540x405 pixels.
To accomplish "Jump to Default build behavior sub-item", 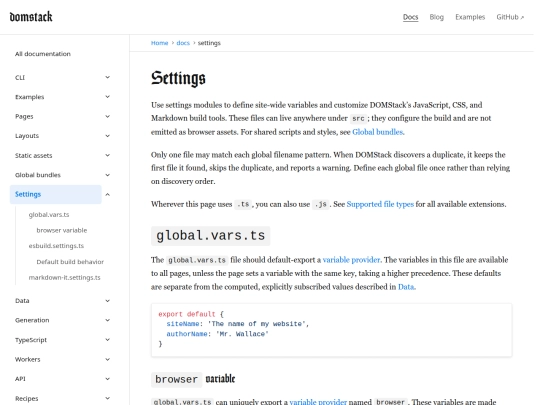I will click(70, 262).
